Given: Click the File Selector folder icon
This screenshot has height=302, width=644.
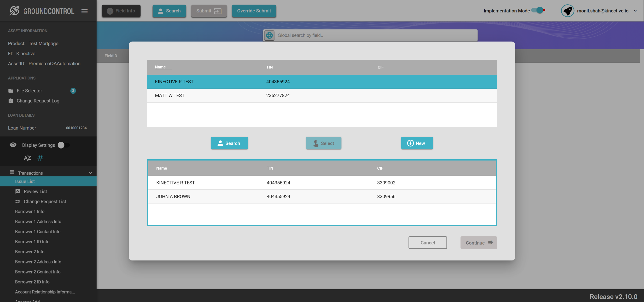Looking at the screenshot, I should click(11, 91).
